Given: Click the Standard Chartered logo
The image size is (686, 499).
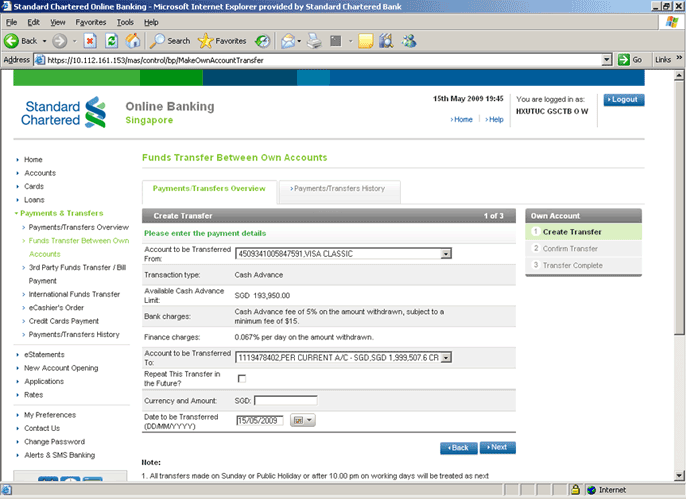Looking at the screenshot, I should click(63, 113).
